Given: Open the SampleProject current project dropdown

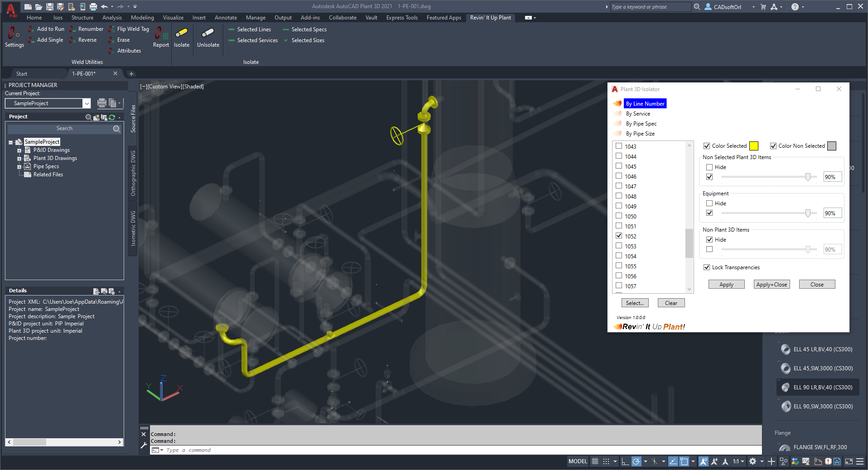Looking at the screenshot, I should tap(87, 104).
